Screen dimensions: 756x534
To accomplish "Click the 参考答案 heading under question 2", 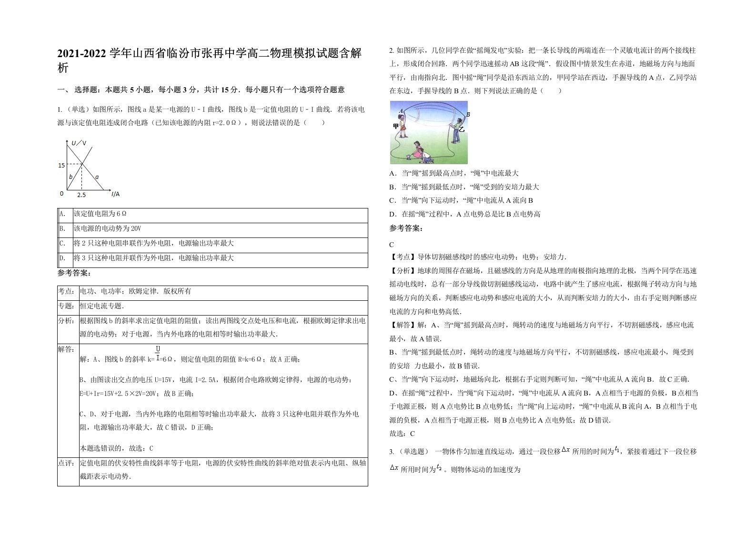I will click(406, 228).
